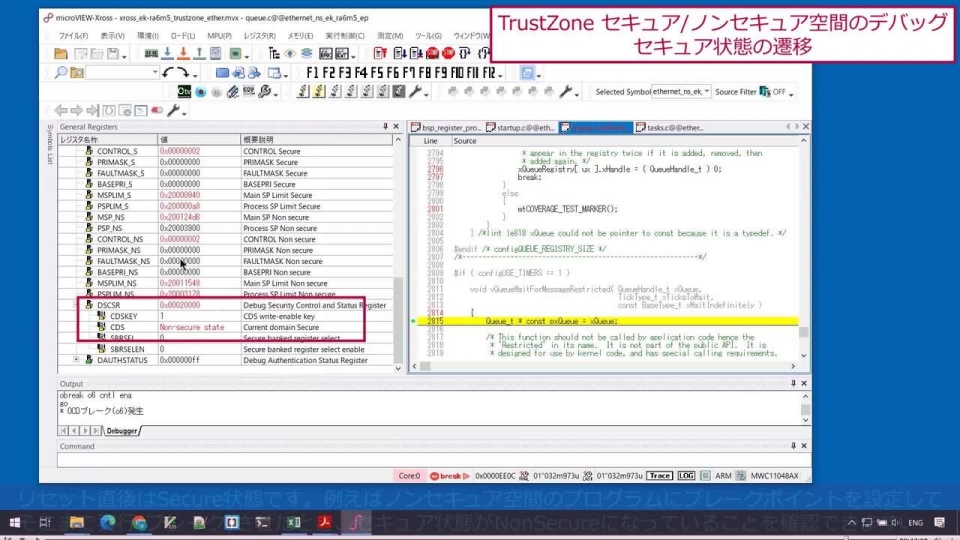Image resolution: width=960 pixels, height=540 pixels.
Task: Click the break status button in status bar
Action: 449,476
